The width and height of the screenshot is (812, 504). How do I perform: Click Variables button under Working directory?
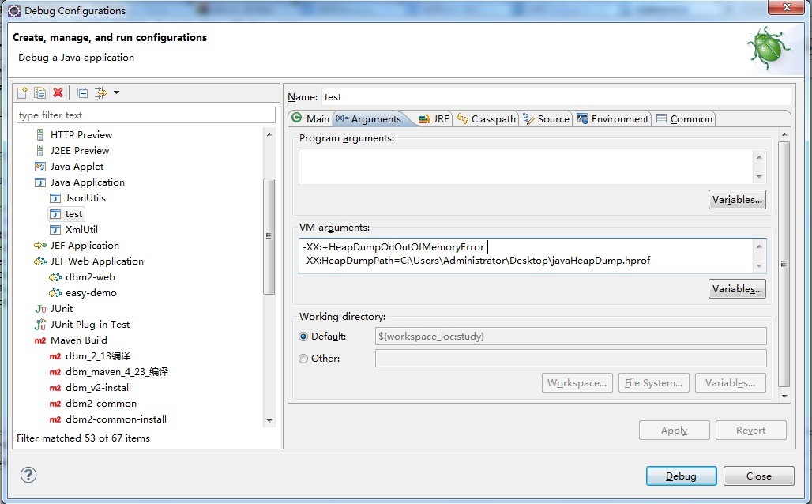click(730, 383)
